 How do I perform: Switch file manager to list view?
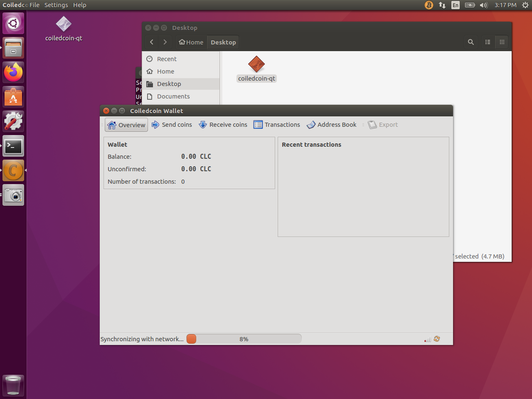[x=488, y=42]
